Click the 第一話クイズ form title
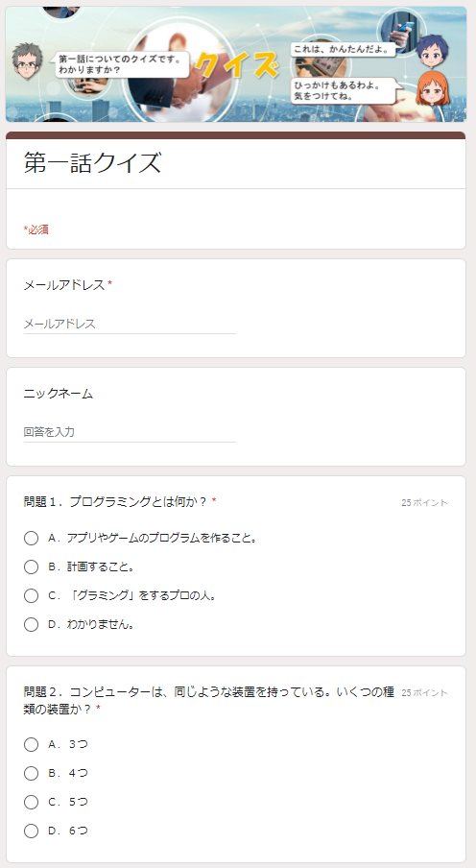Screen dimensions: 476x868 [x=92, y=163]
